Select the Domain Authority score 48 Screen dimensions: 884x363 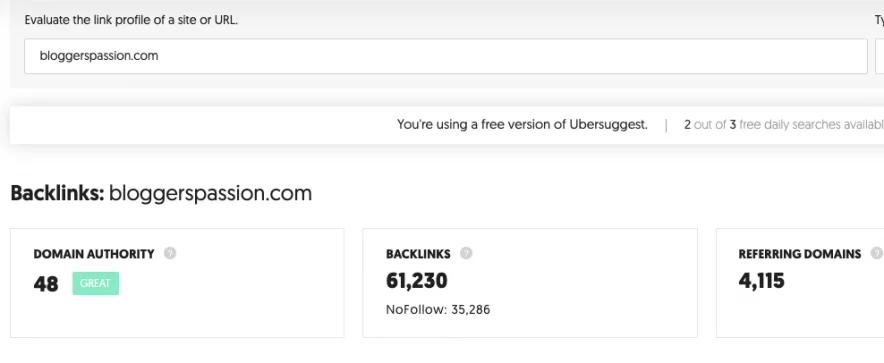coord(46,284)
